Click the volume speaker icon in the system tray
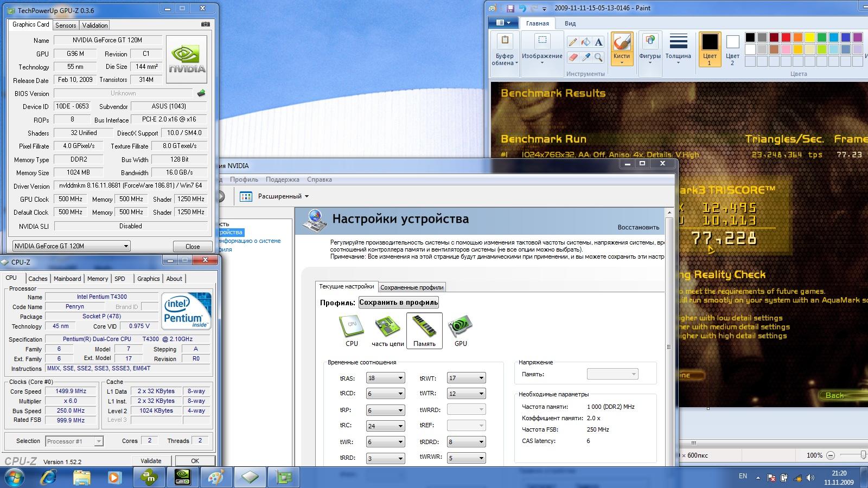The image size is (868, 488). pyautogui.click(x=810, y=478)
